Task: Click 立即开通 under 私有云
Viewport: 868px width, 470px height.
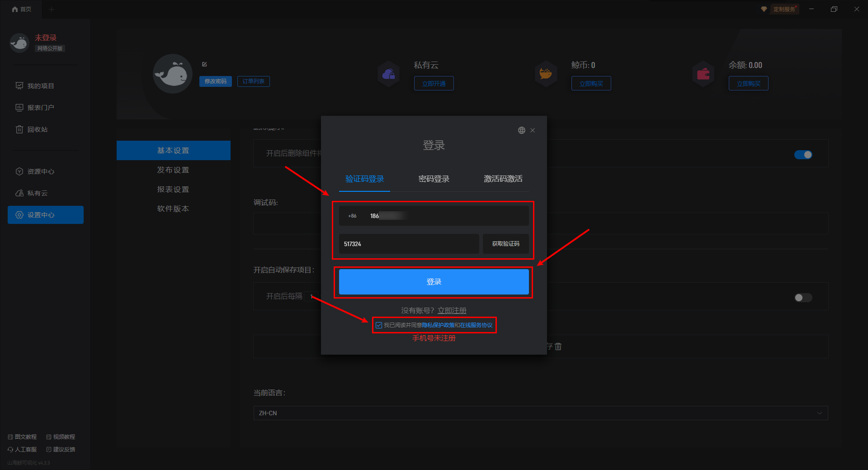Action: (434, 84)
